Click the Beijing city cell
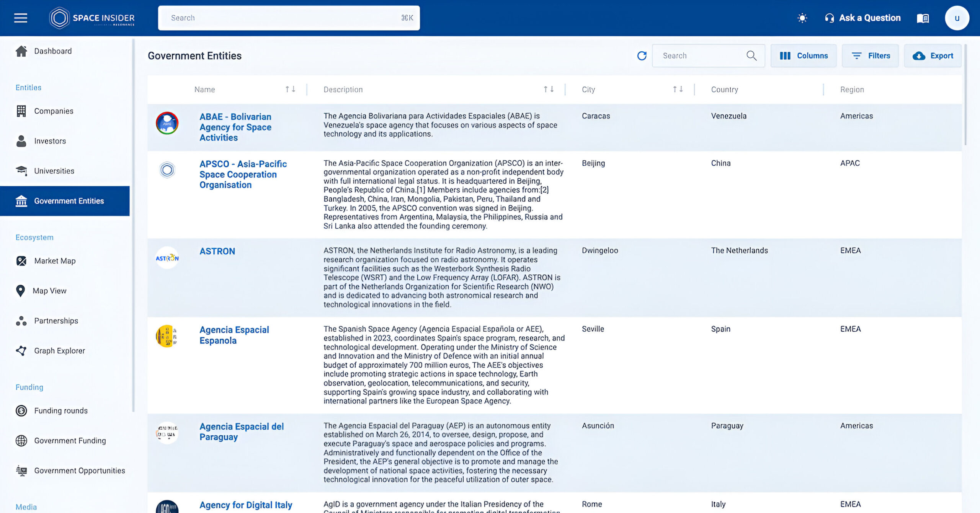 pyautogui.click(x=593, y=163)
